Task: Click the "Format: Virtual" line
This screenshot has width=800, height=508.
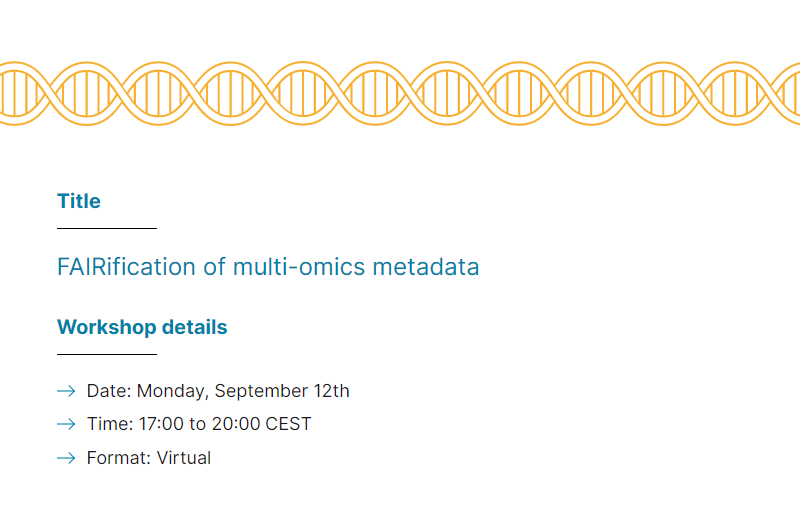Action: [148, 458]
